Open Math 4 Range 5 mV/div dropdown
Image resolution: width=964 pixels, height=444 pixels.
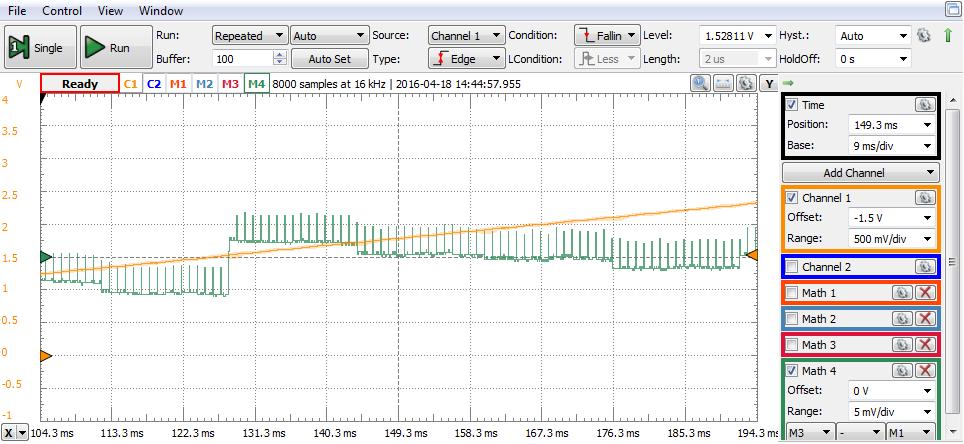[891, 411]
